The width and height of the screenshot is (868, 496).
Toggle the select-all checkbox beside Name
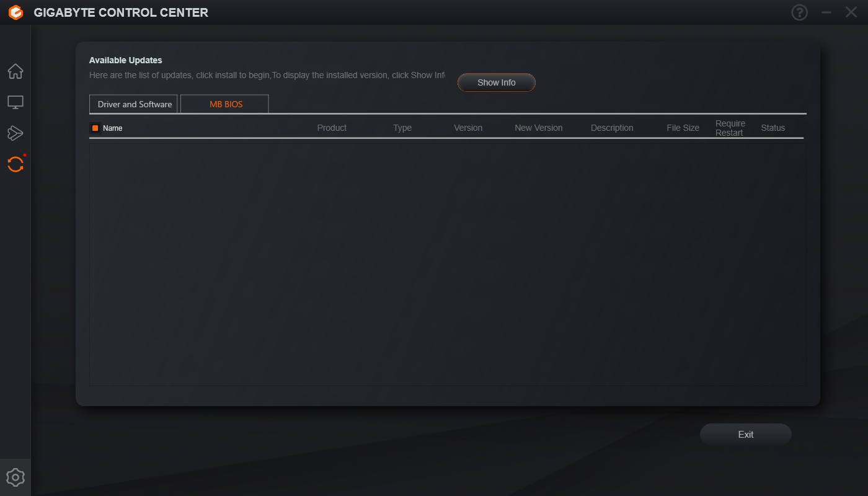[95, 128]
